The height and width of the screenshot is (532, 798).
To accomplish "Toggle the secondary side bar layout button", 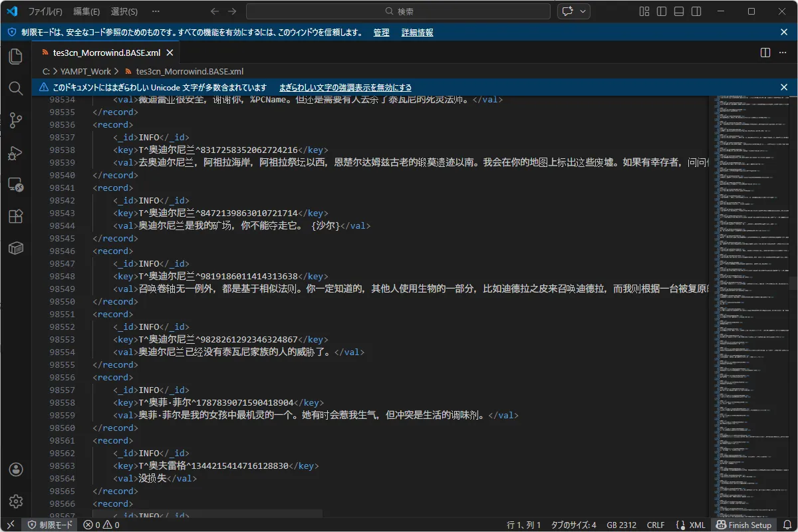I will pos(696,11).
